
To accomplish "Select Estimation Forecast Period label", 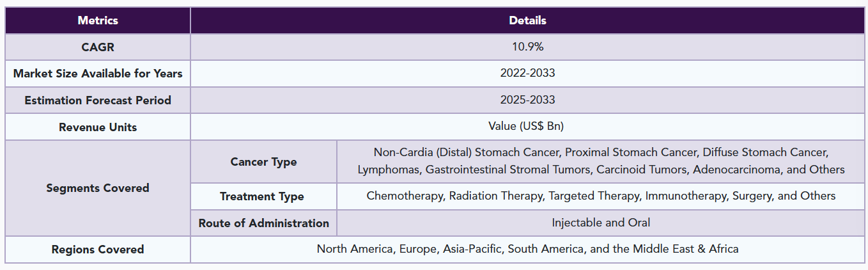I will [98, 100].
